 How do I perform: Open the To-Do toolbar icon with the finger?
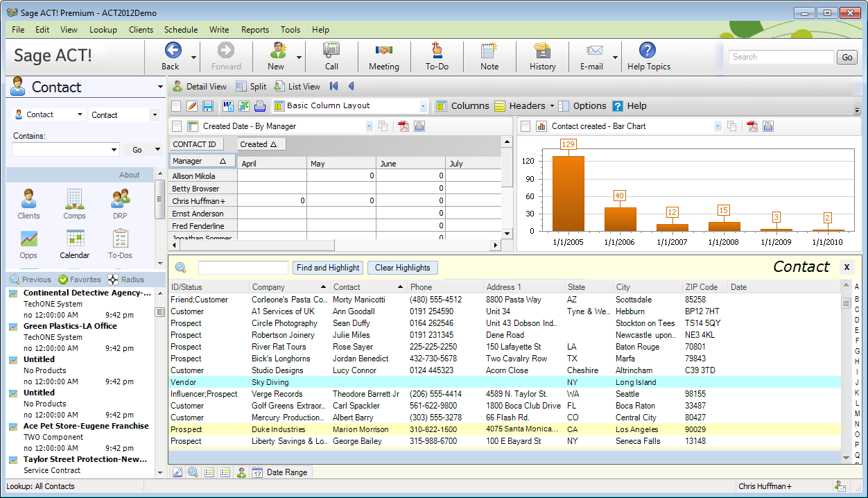(x=437, y=51)
